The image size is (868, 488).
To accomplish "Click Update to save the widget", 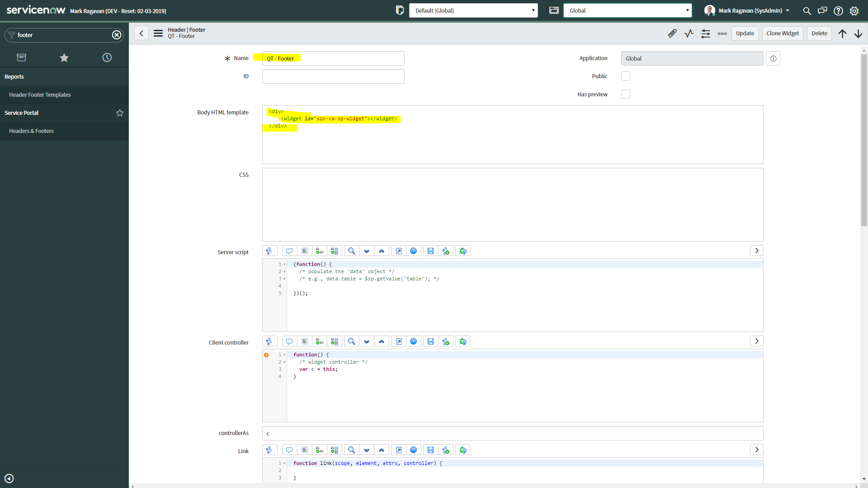I will coord(745,33).
